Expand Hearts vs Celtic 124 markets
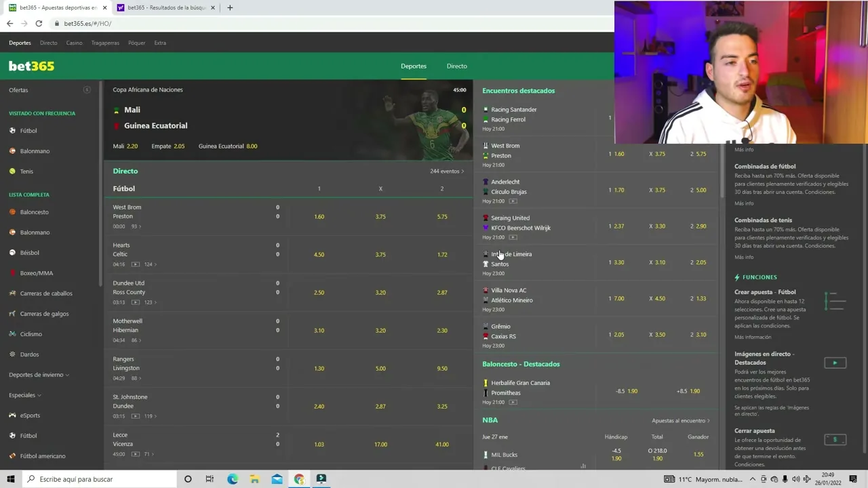This screenshot has height=488, width=868. click(x=149, y=264)
